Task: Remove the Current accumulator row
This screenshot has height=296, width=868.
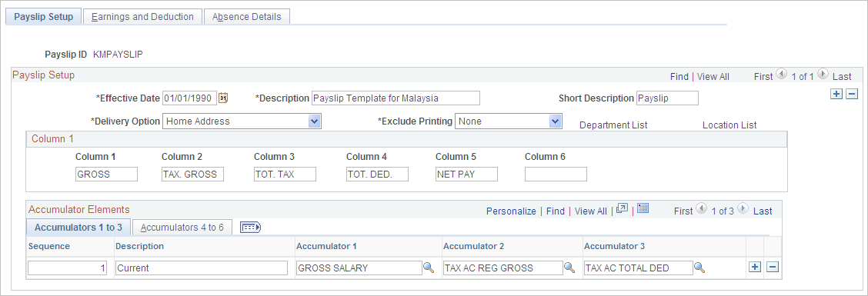Action: (773, 268)
